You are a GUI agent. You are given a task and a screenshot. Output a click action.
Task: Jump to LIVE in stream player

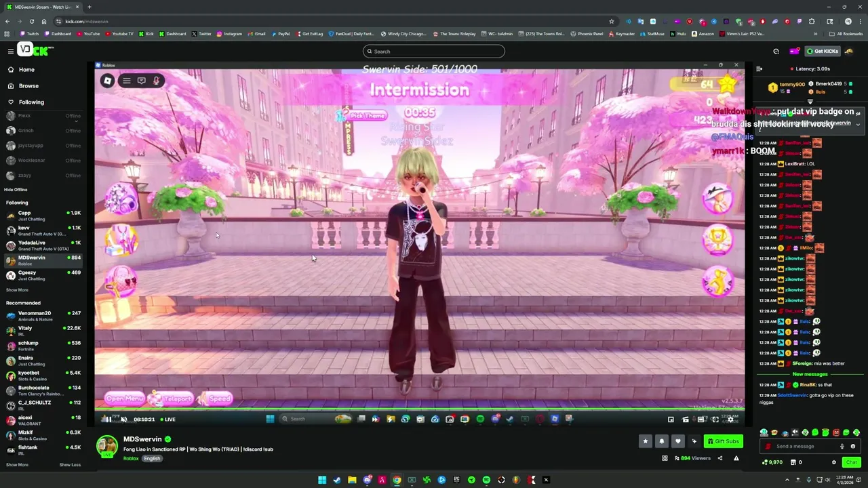click(x=167, y=420)
